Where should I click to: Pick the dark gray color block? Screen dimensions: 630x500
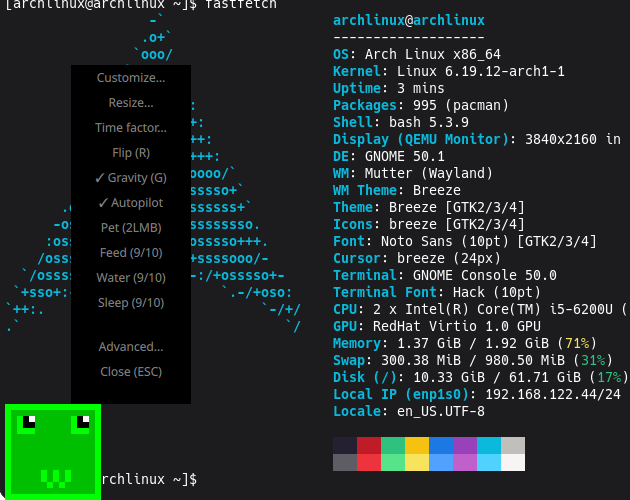[345, 462]
